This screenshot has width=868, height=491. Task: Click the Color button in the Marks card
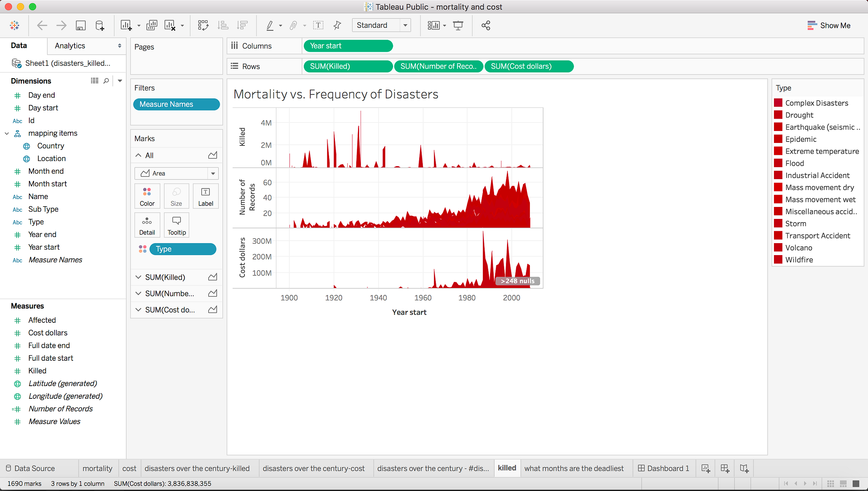[x=147, y=196]
